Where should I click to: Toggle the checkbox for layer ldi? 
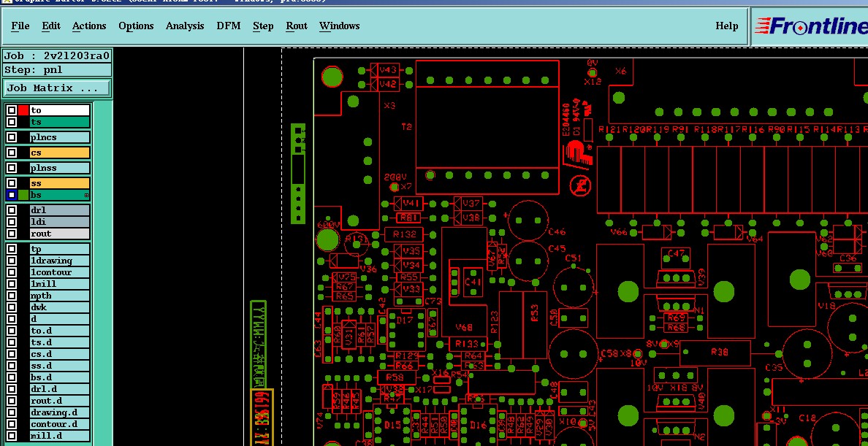[x=12, y=222]
